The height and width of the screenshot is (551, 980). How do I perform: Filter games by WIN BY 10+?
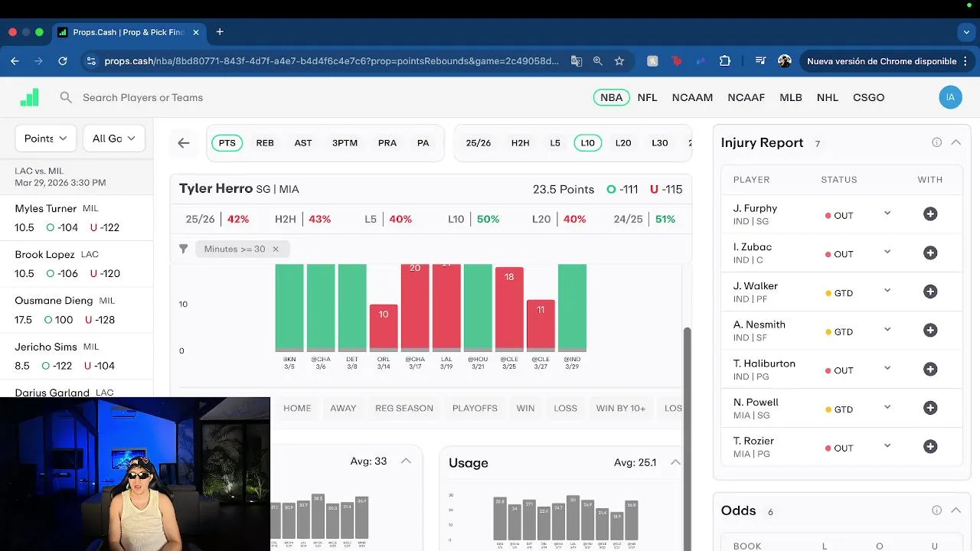coord(621,408)
